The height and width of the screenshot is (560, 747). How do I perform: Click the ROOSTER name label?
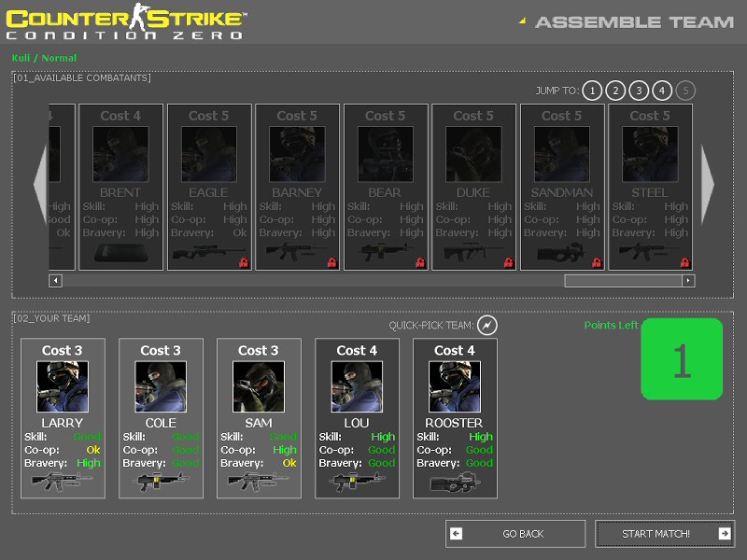point(454,423)
